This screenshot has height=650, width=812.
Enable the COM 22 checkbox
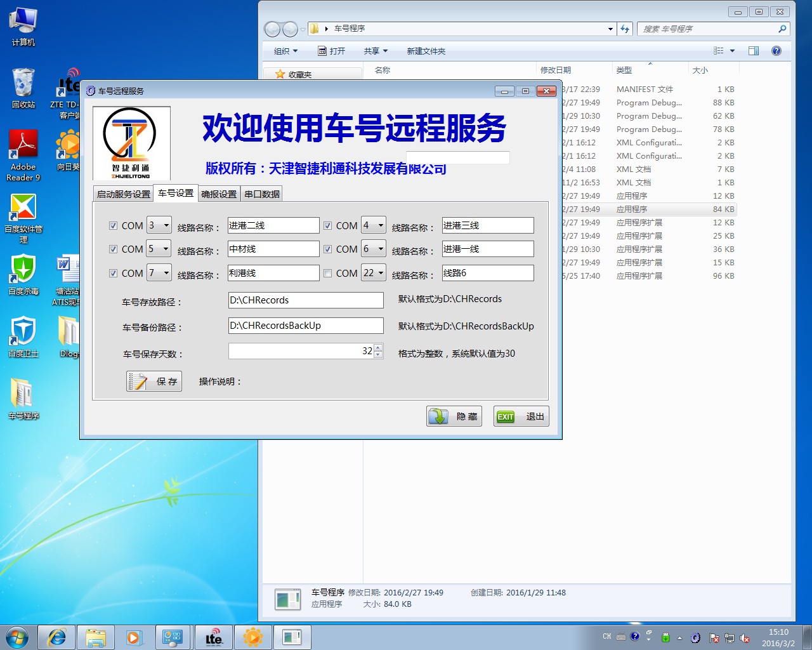pos(327,274)
